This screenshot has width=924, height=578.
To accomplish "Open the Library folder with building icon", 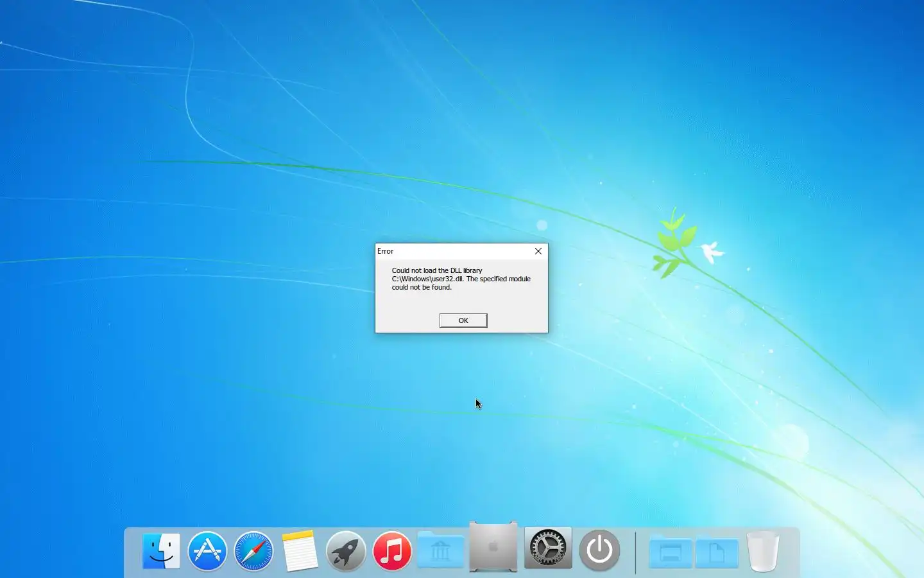I will click(x=440, y=550).
